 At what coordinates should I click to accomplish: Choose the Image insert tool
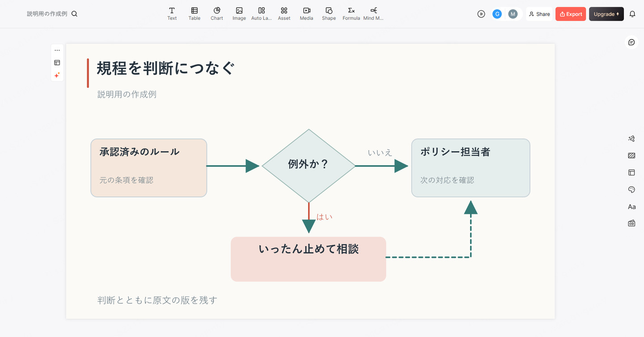pyautogui.click(x=239, y=13)
